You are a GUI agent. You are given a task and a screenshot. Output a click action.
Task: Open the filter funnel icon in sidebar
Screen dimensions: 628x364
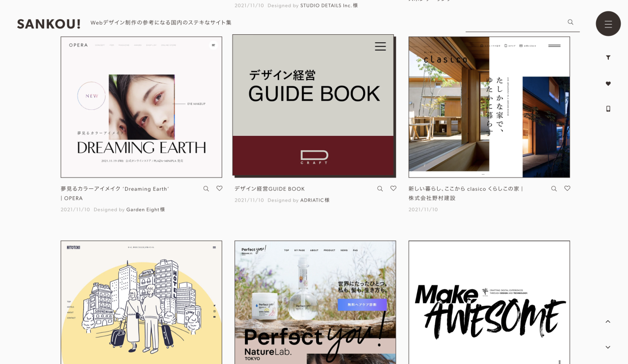click(x=608, y=57)
